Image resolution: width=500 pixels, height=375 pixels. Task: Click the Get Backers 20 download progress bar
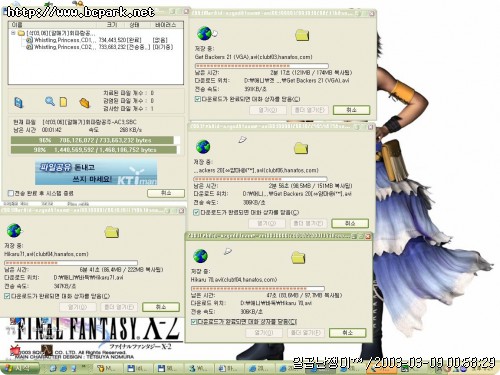click(x=260, y=179)
